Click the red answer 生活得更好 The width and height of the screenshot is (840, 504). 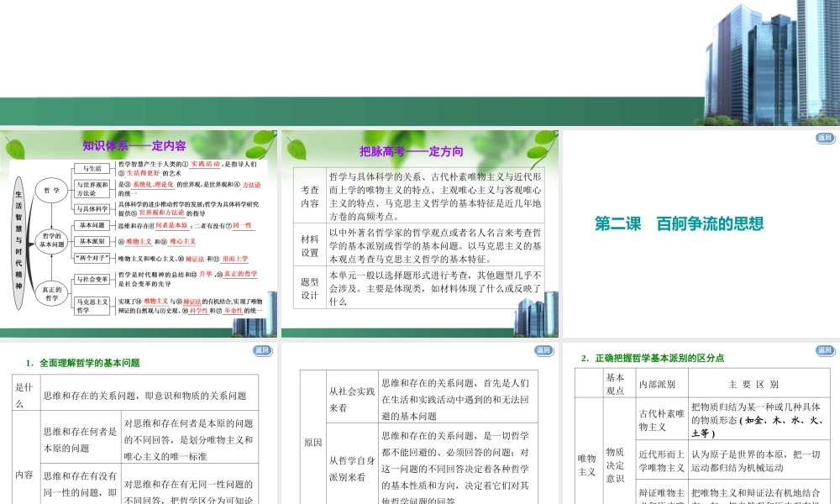coord(143,173)
